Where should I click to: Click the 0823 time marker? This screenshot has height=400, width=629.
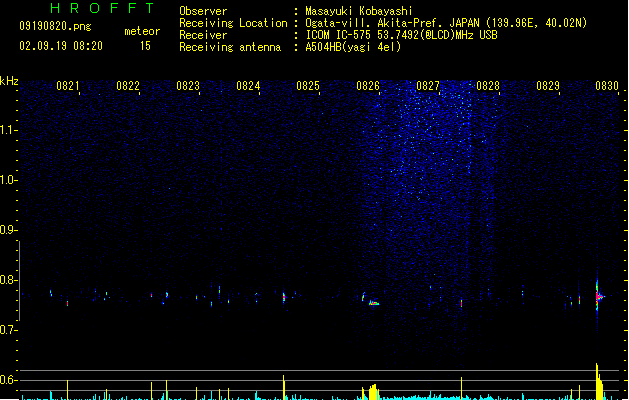[x=188, y=86]
